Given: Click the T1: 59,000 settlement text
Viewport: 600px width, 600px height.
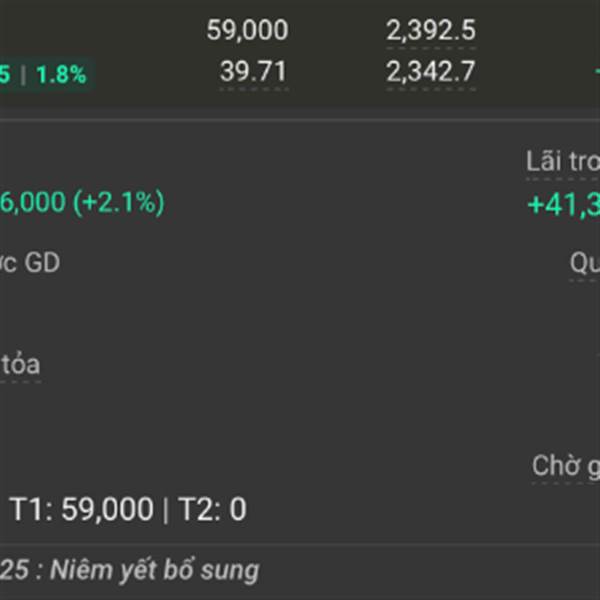Looking at the screenshot, I should coord(81,509).
